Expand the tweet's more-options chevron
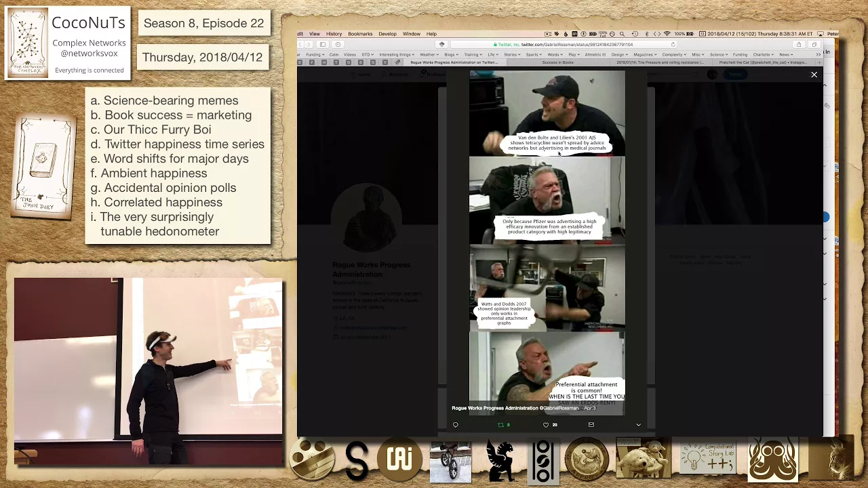 (x=638, y=425)
